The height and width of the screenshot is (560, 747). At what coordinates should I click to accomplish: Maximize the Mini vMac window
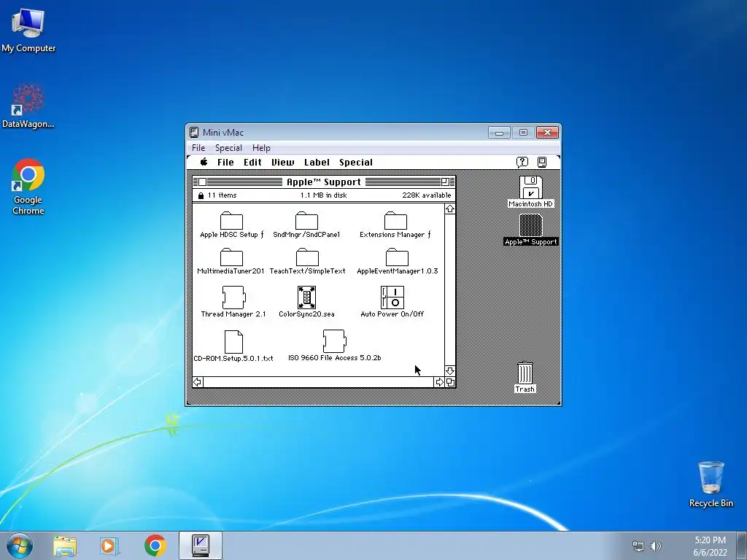[523, 133]
